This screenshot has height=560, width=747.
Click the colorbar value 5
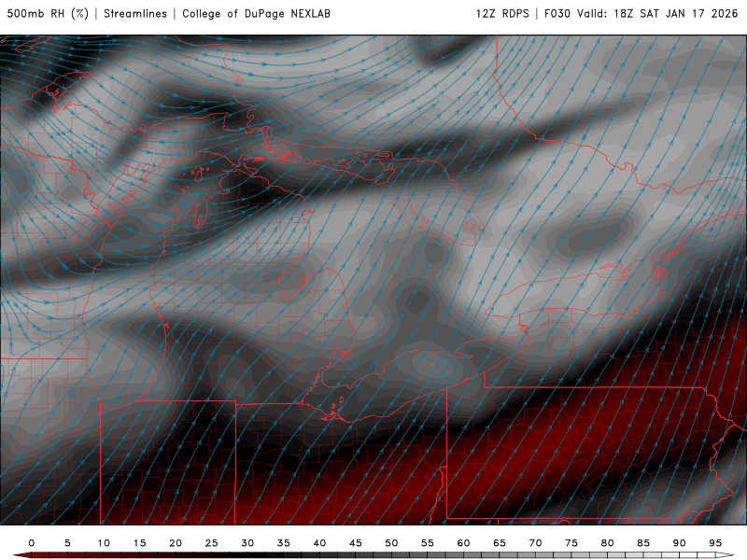point(67,543)
